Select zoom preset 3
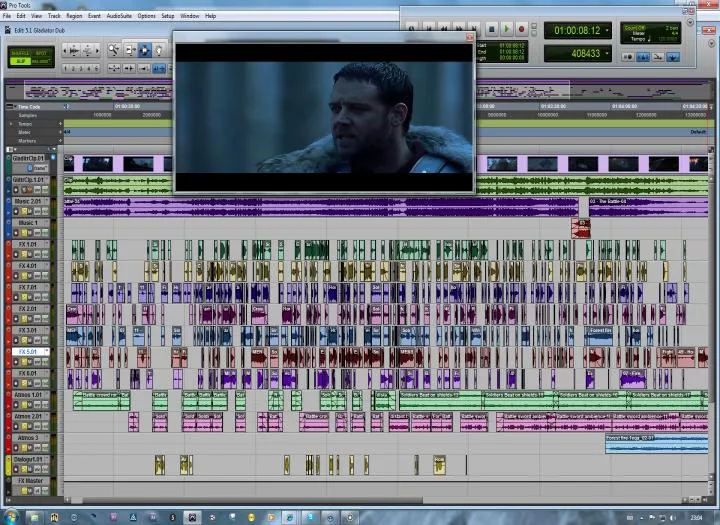Viewport: 720px width, 525px height. pos(81,68)
